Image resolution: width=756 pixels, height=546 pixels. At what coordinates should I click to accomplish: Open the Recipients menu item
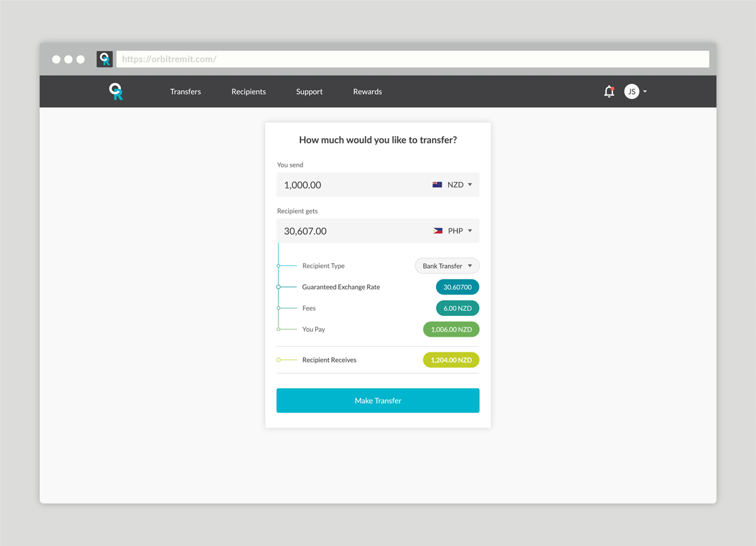pos(248,91)
